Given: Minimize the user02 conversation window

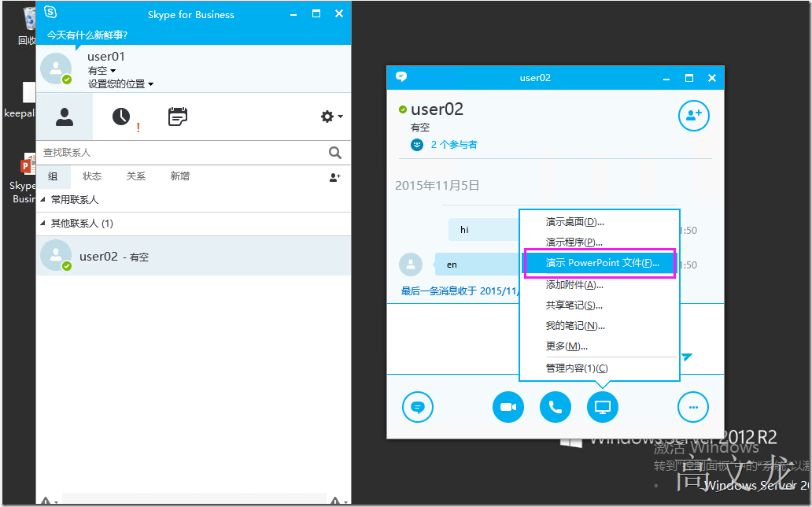Looking at the screenshot, I should pos(666,78).
